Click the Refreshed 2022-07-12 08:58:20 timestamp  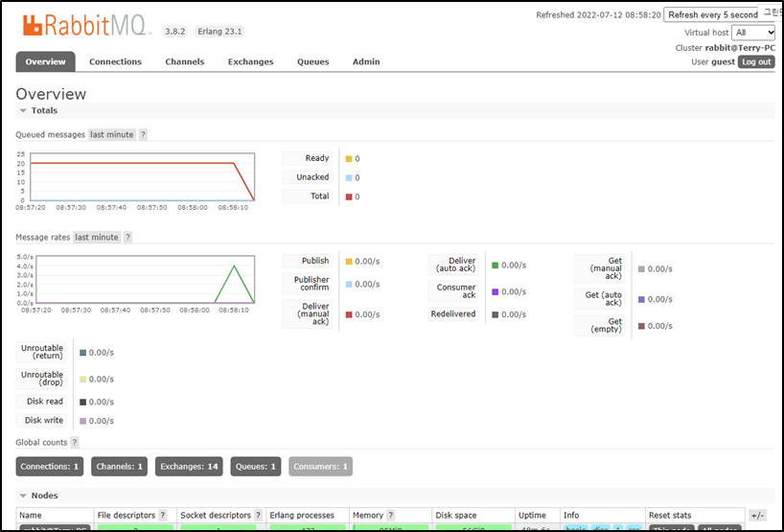(x=598, y=15)
